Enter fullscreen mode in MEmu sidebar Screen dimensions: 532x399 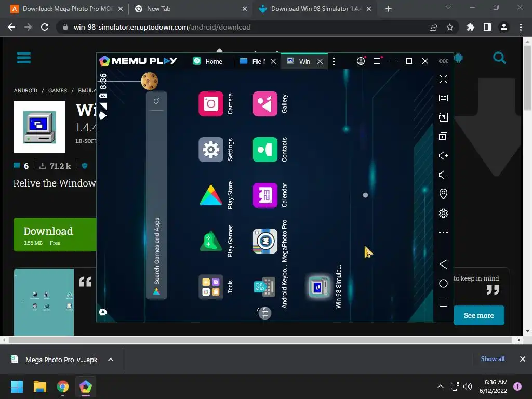[443, 79]
